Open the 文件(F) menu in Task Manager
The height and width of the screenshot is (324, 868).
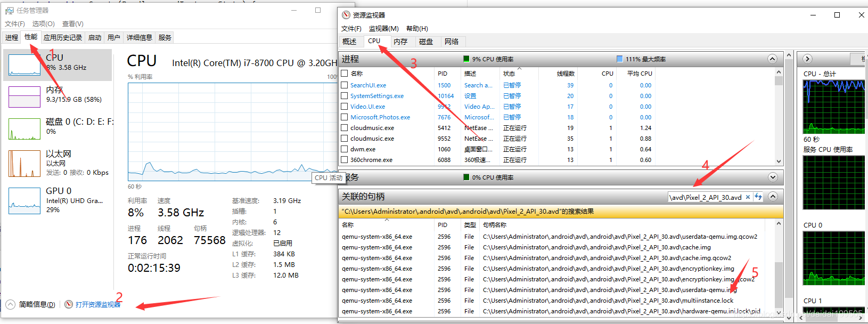tap(15, 24)
